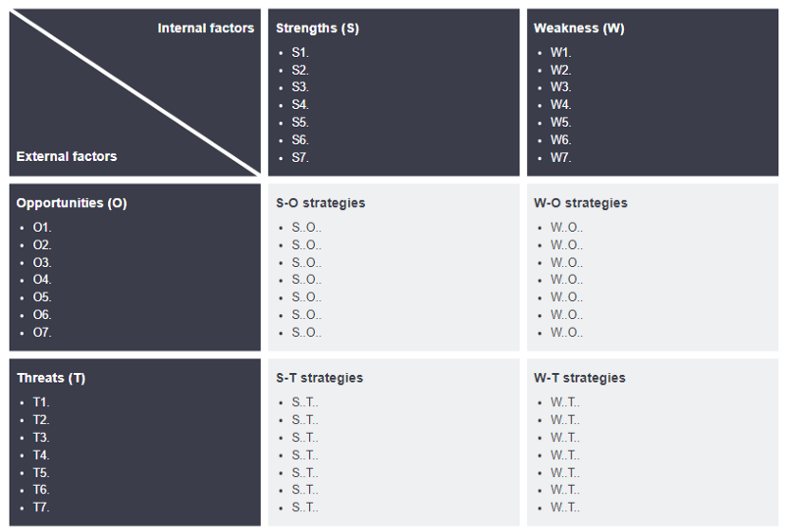Click threat list item T3.

tap(41, 437)
